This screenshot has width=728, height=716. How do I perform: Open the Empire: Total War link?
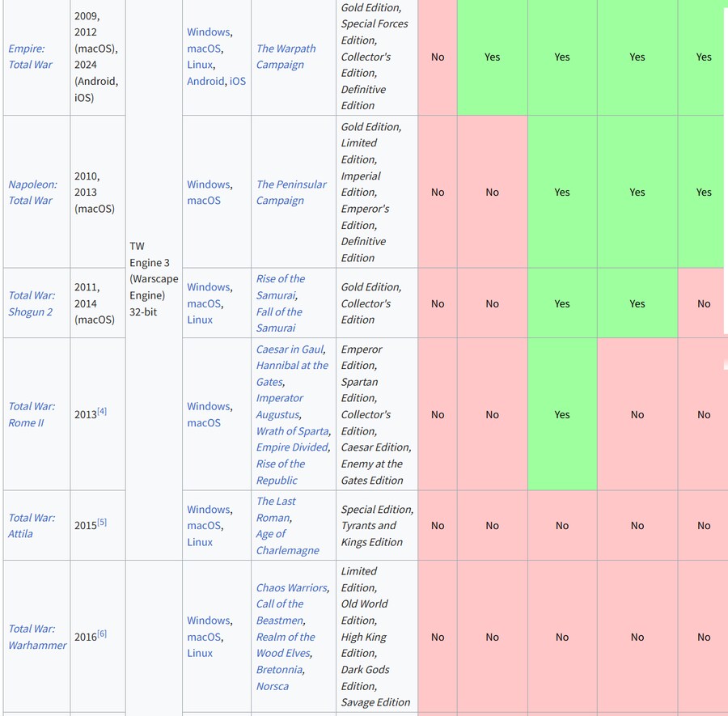tap(30, 57)
